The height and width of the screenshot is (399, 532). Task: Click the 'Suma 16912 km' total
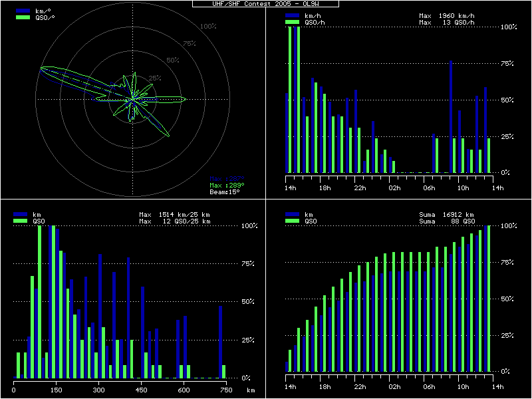(446, 215)
